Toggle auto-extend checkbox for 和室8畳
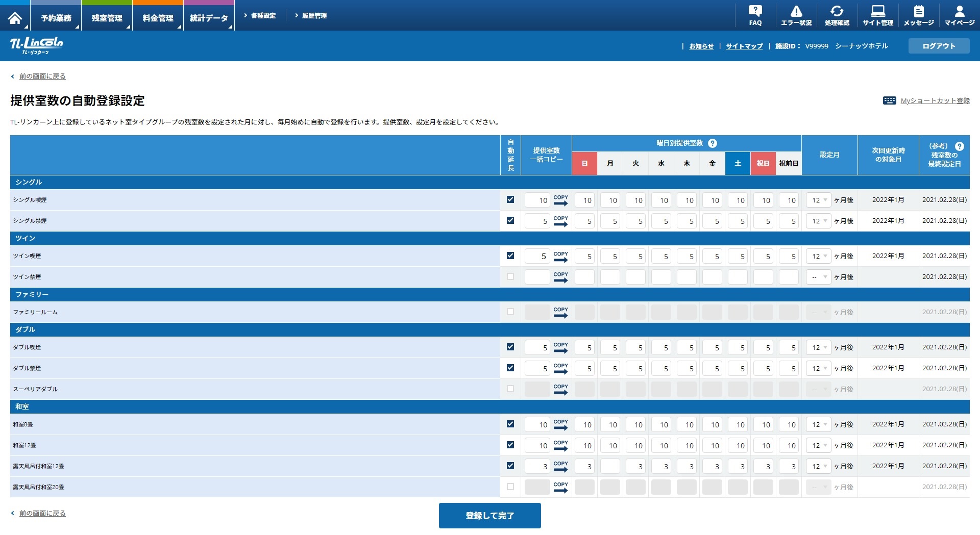This screenshot has height=535, width=980. click(510, 424)
